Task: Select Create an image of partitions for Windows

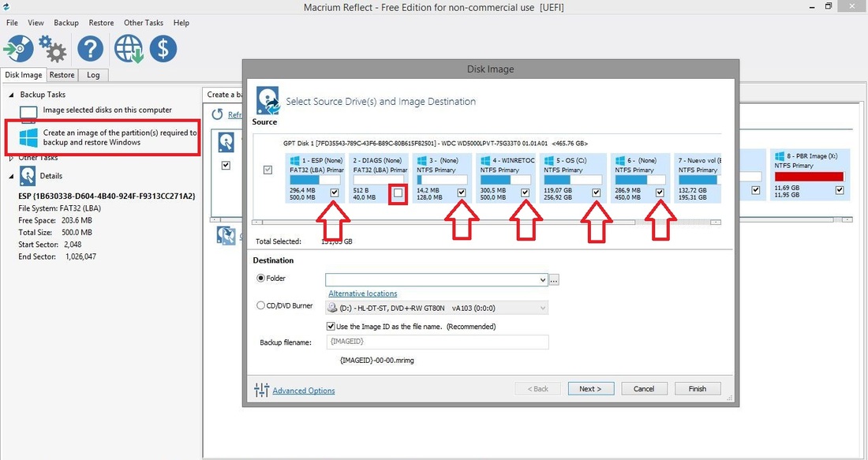Action: [x=120, y=137]
